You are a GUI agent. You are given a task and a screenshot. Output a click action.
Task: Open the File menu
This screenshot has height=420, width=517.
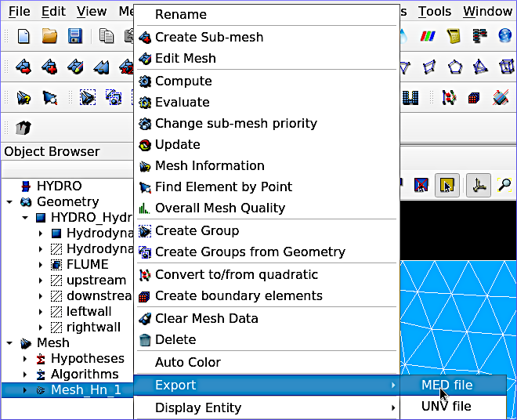pos(19,12)
